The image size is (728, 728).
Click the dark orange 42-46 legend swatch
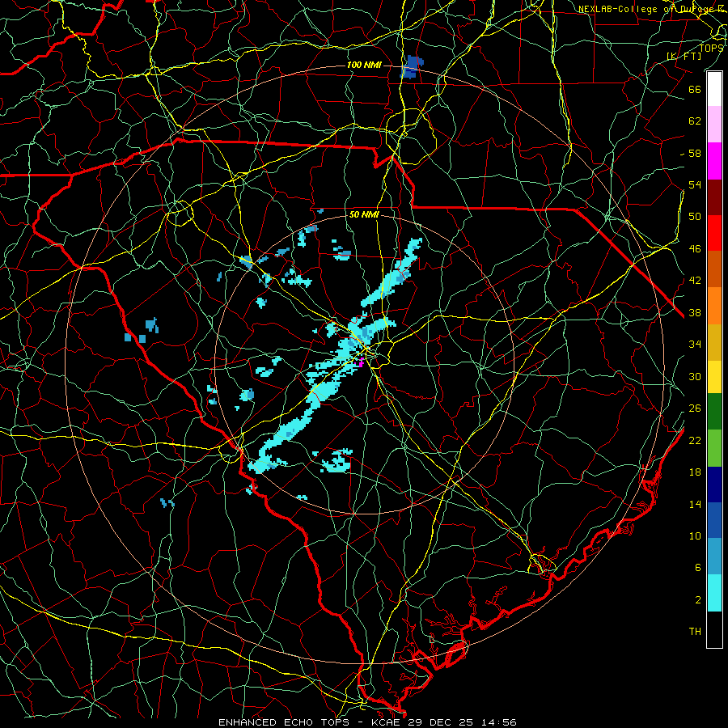click(714, 269)
